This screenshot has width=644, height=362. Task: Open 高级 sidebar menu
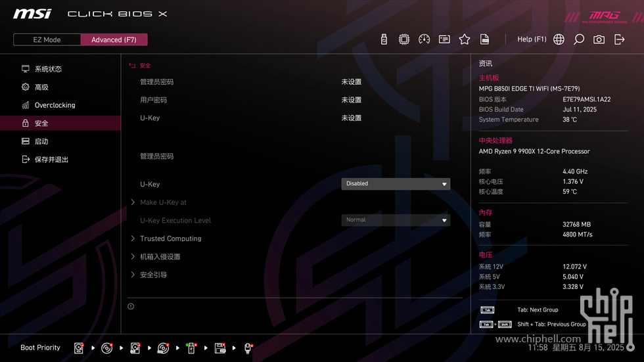click(x=60, y=87)
